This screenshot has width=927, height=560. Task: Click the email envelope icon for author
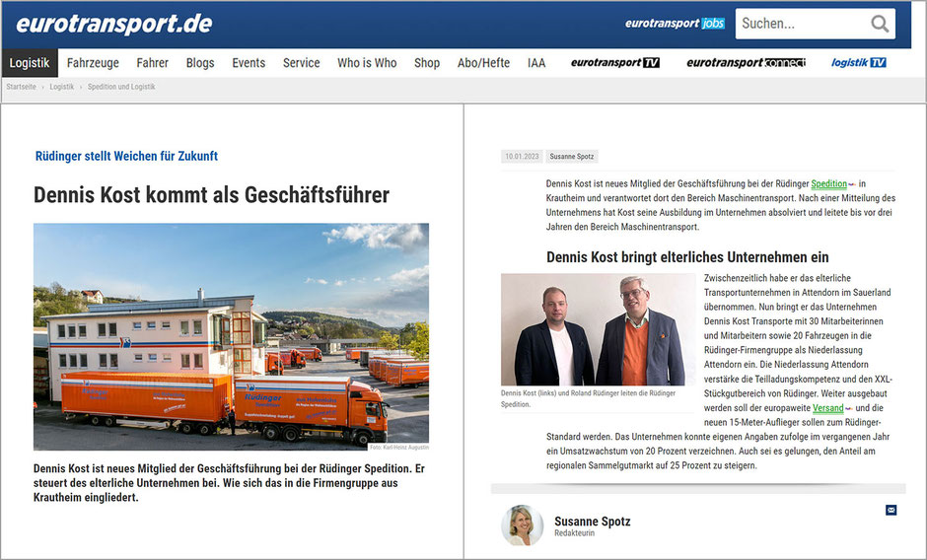(x=891, y=510)
